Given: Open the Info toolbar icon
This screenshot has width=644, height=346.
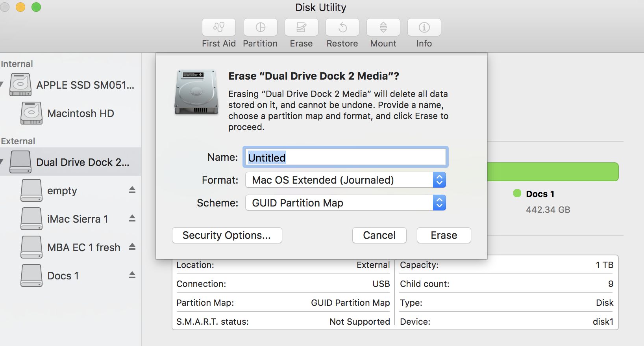Looking at the screenshot, I should point(424,28).
